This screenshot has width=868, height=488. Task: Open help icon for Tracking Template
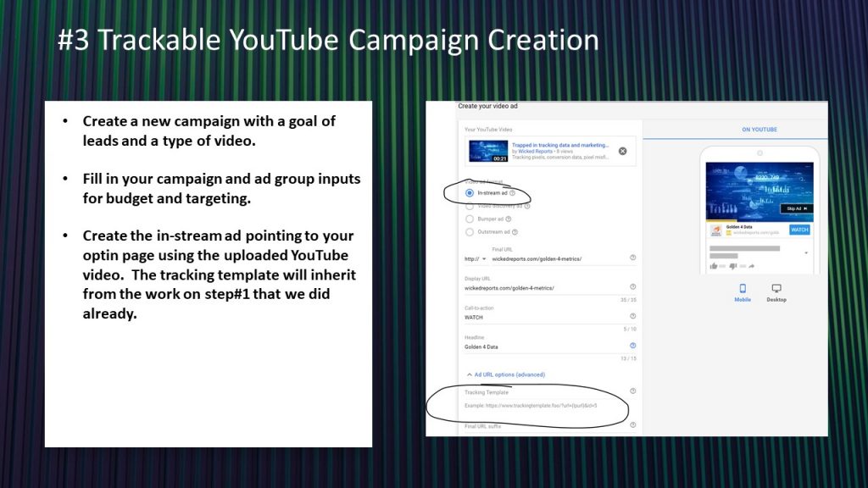632,391
